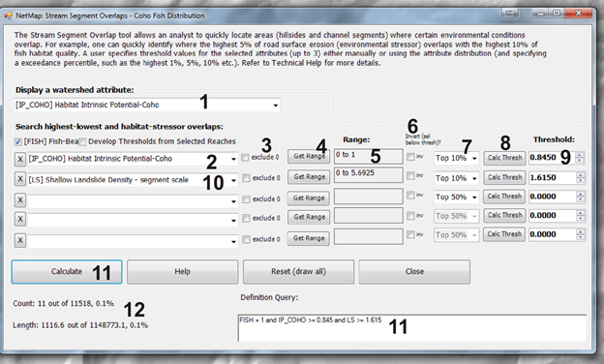Click the Count: 11 out of 11518 text
604x364 pixels.
(x=64, y=304)
